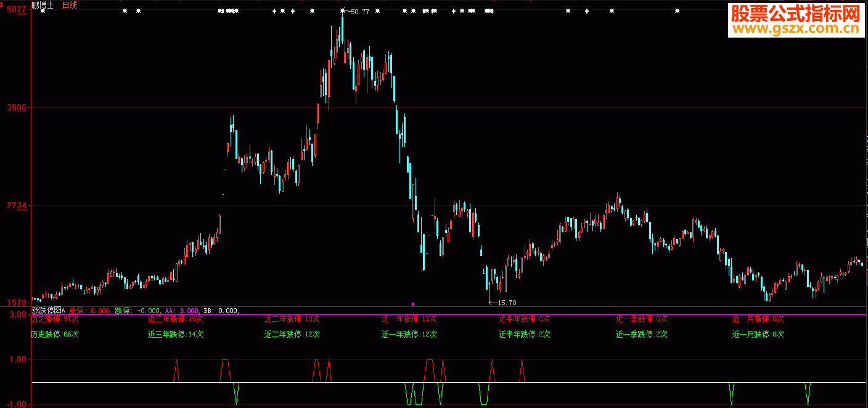Click the purple triangle marker above indicator panel
Image resolution: width=868 pixels, height=408 pixels.
[x=412, y=304]
